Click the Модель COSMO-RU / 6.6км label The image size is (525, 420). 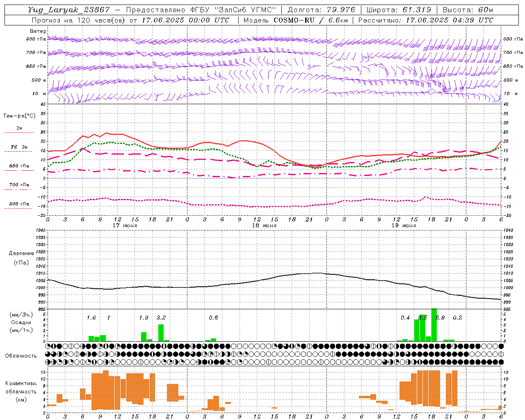pyautogui.click(x=295, y=20)
